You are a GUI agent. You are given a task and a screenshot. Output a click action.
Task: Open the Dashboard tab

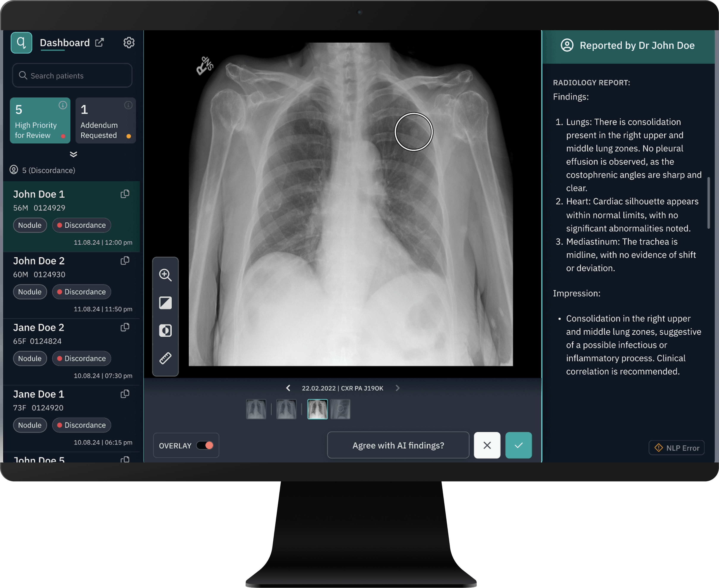[65, 43]
